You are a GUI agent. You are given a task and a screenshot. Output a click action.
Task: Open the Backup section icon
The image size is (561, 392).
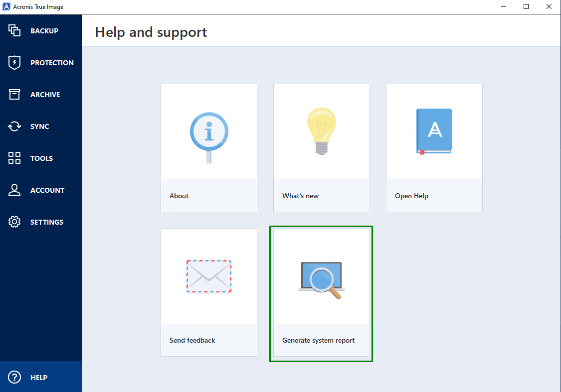pyautogui.click(x=14, y=30)
